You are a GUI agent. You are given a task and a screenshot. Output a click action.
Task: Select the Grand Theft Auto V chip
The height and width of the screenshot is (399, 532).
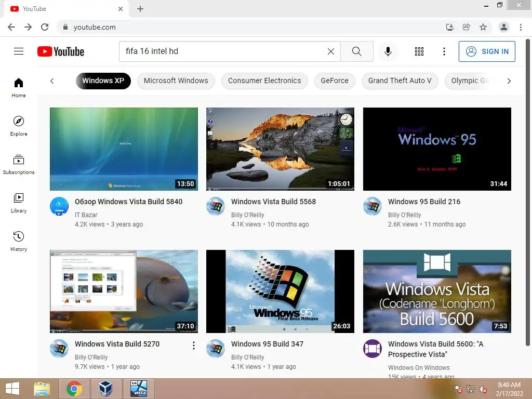point(400,81)
